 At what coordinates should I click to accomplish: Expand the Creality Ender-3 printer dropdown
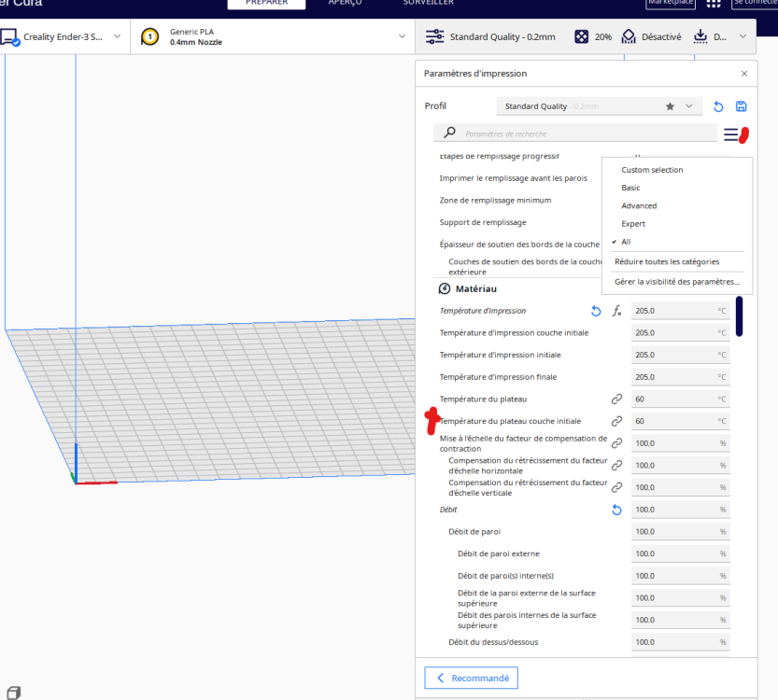click(63, 36)
